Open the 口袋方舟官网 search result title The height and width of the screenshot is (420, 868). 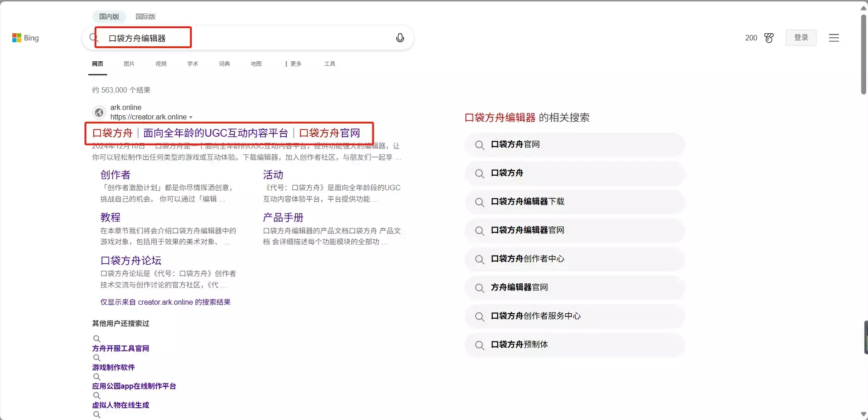click(x=226, y=133)
